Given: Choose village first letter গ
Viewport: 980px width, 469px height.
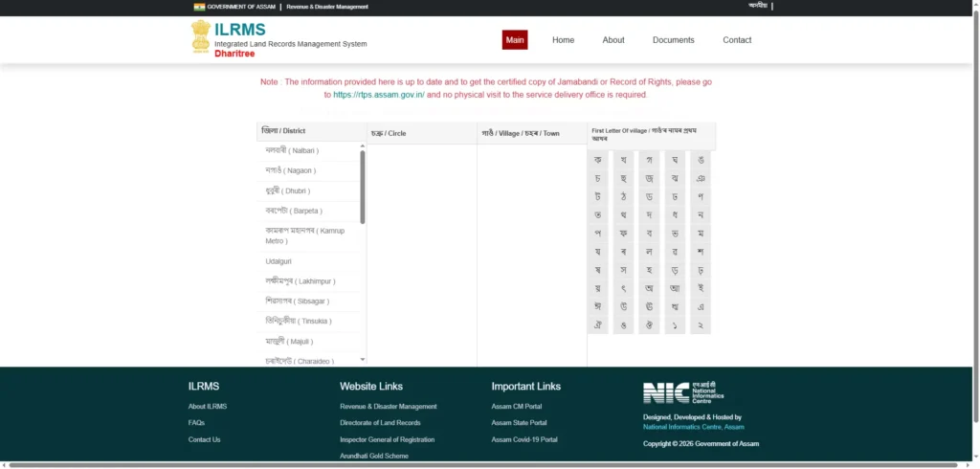Looking at the screenshot, I should 650,161.
